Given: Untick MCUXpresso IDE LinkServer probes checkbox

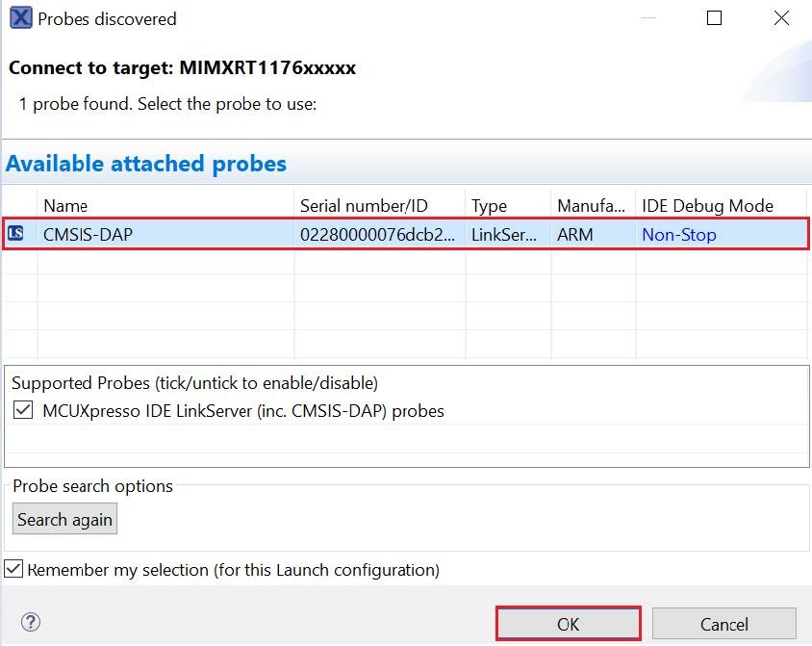Looking at the screenshot, I should coord(23,411).
